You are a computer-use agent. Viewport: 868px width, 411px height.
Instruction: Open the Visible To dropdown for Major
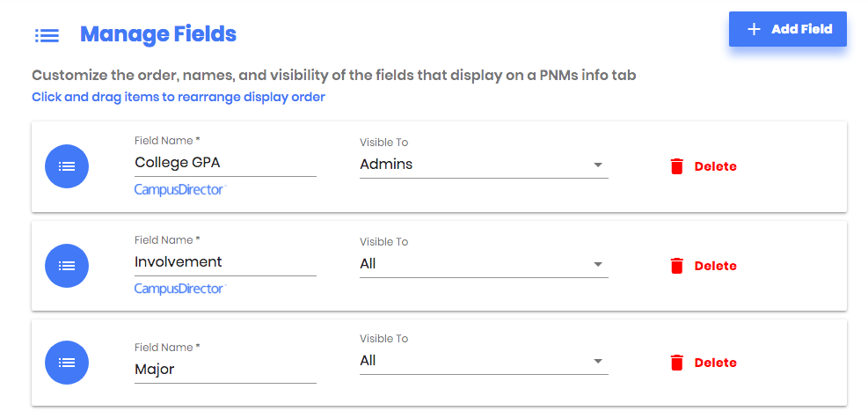click(x=484, y=361)
